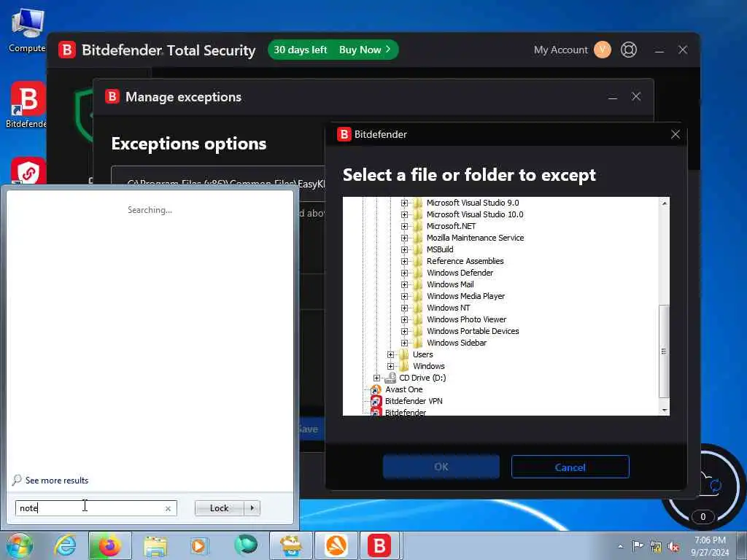Open Firefox from the taskbar
Image resolution: width=747 pixels, height=560 pixels.
click(x=109, y=545)
